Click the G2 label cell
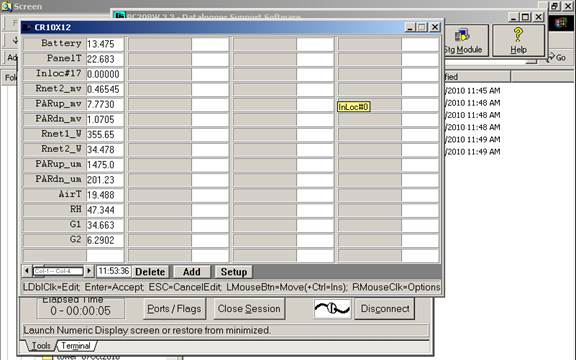Screen dimensions: 576x360 (x=55, y=240)
